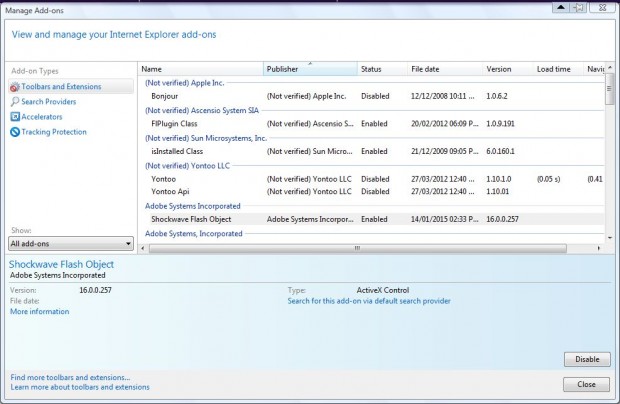Collapse '(Not verified) Yontoo LLC' group header
The image size is (620, 404).
[x=187, y=166]
